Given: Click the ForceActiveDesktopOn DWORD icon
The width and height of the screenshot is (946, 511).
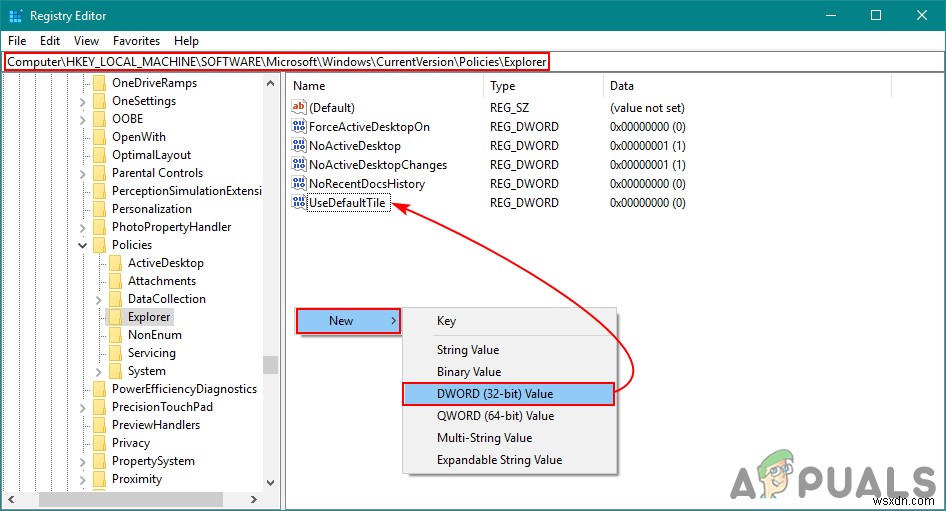Looking at the screenshot, I should pos(299,126).
